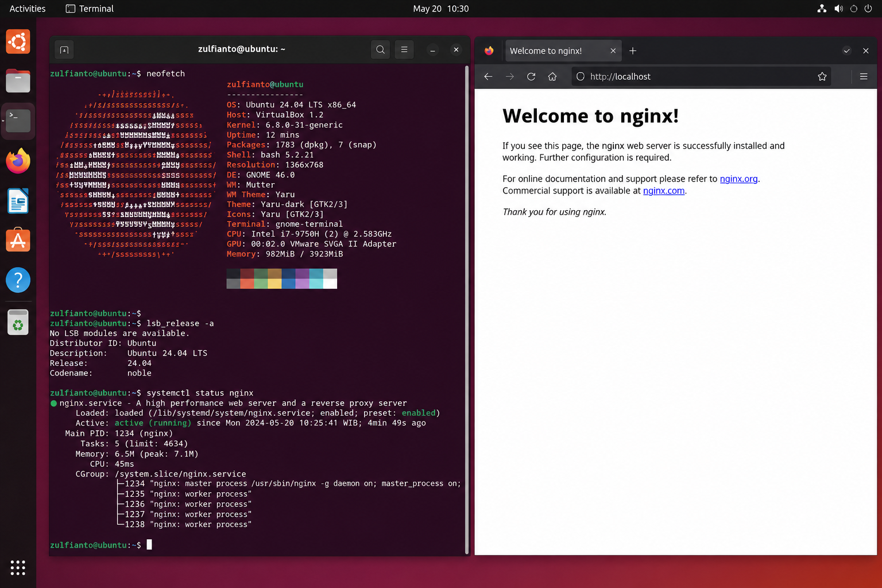Screen dimensions: 882x588
Task: Follow the nginx.org link
Action: [738, 179]
